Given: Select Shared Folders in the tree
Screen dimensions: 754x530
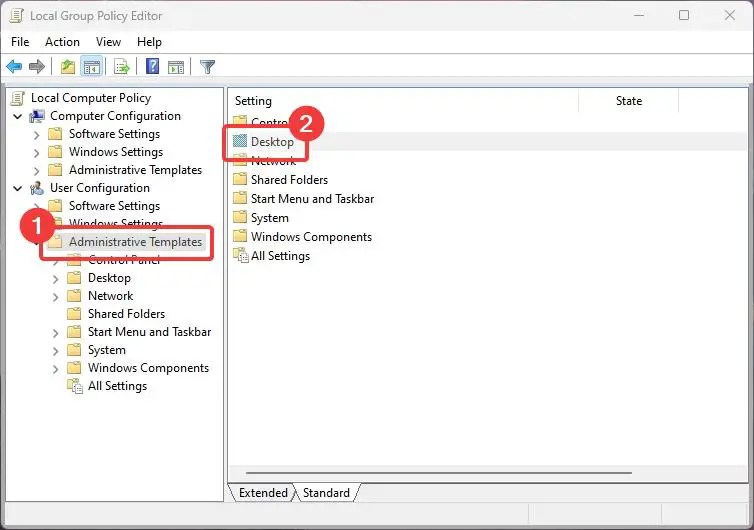Looking at the screenshot, I should [x=126, y=314].
